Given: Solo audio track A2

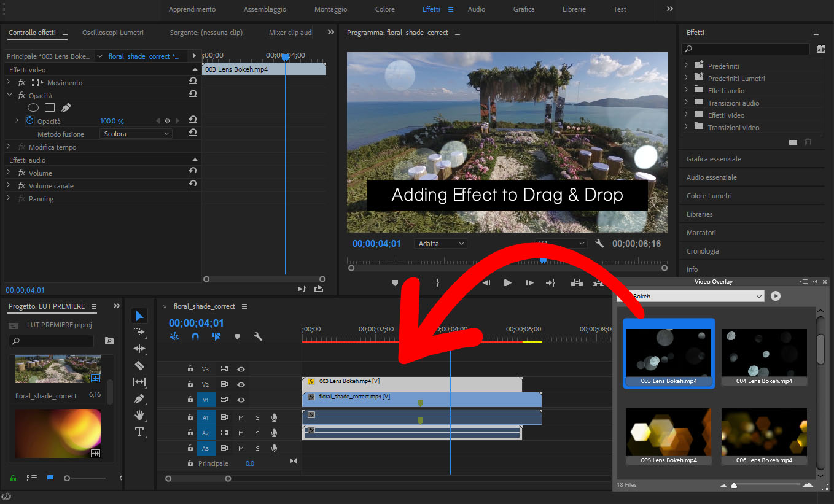Looking at the screenshot, I should click(257, 433).
